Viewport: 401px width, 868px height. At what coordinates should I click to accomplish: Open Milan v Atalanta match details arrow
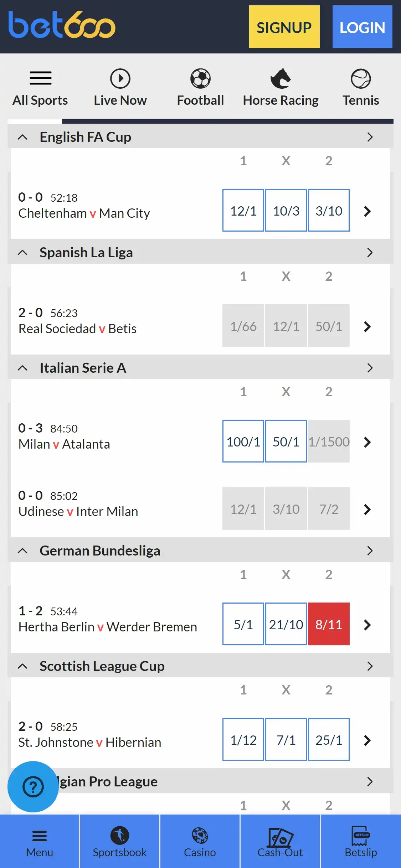[x=367, y=442]
